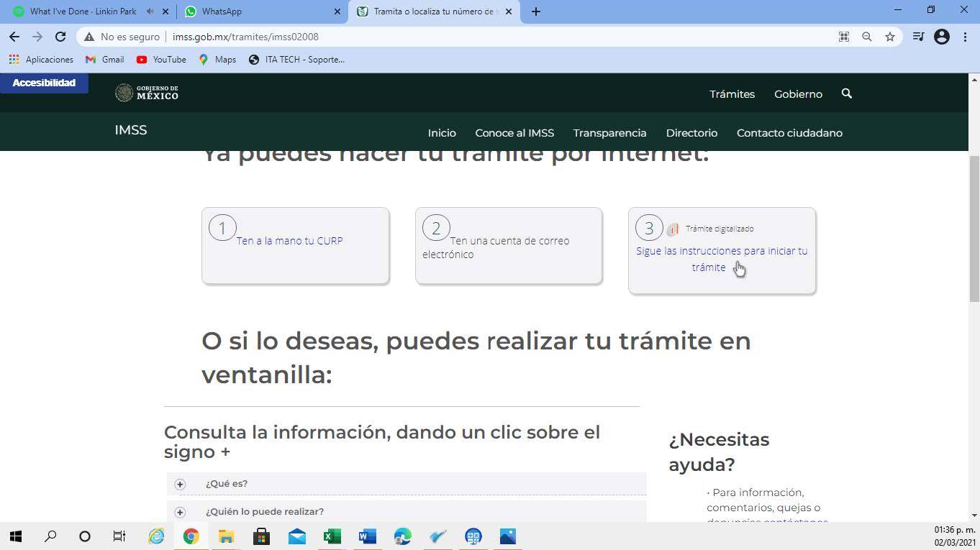Open the Trámites menu
This screenshot has height=550, width=980.
(732, 94)
